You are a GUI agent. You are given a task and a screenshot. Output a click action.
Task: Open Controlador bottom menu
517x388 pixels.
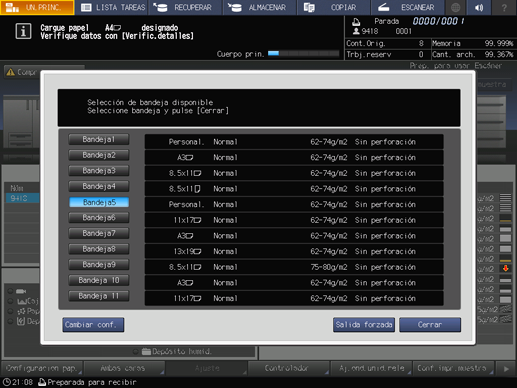(x=288, y=368)
